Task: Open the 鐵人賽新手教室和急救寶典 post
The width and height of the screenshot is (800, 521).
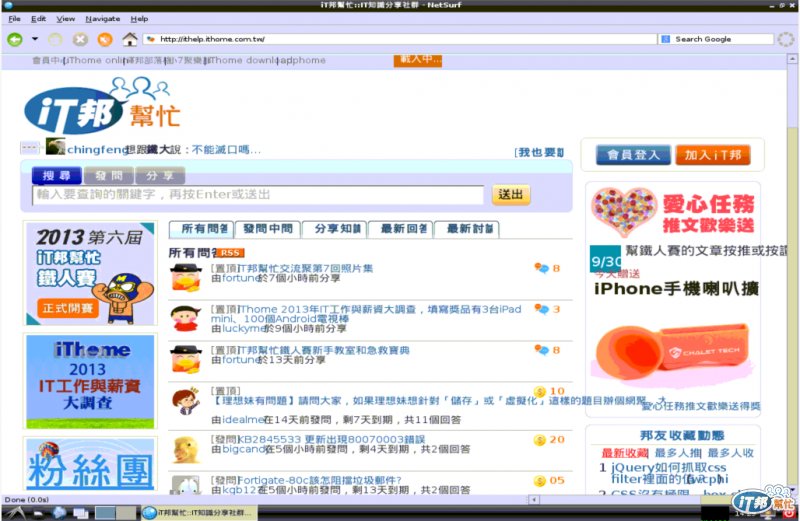Action: pyautogui.click(x=323, y=350)
